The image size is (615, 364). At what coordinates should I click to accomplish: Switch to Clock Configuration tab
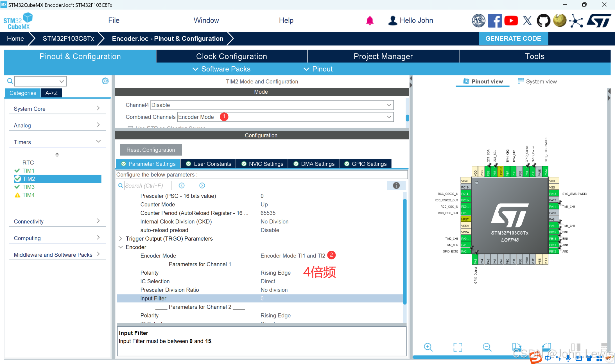(231, 56)
